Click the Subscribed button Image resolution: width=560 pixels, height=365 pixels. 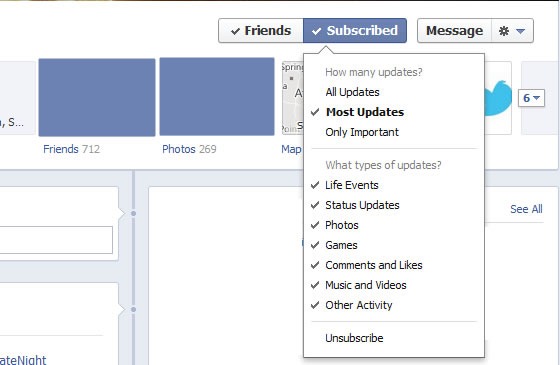tap(355, 31)
